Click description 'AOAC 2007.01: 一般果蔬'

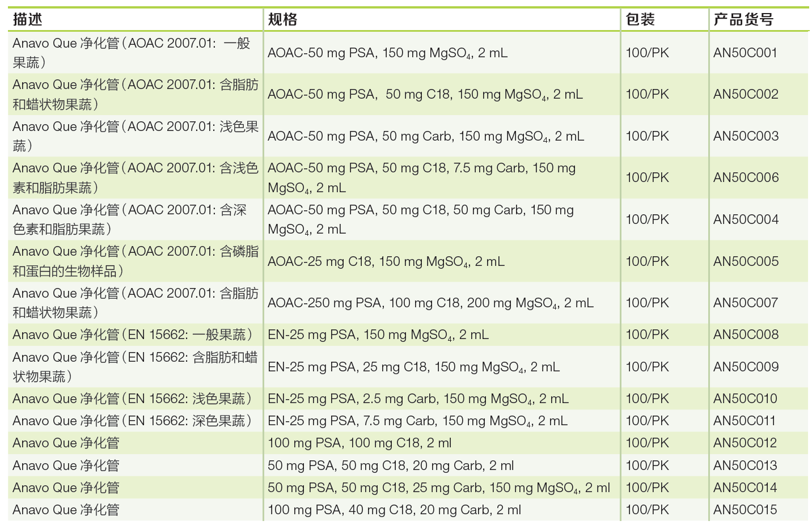(x=132, y=53)
